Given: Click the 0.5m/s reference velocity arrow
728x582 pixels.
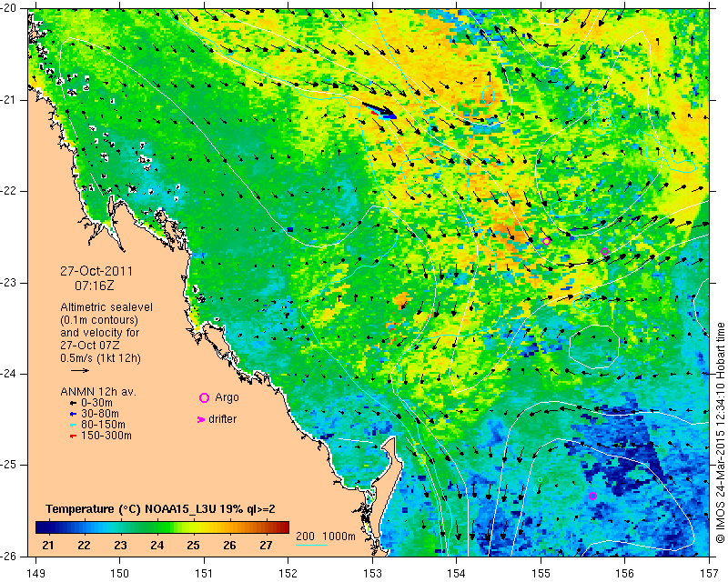Looking at the screenshot, I should point(80,370).
